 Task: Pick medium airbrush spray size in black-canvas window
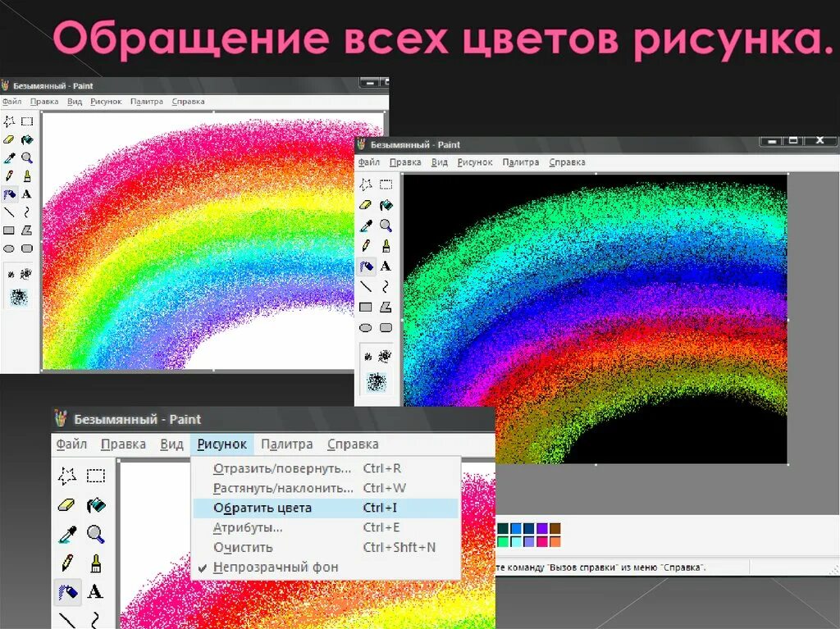pos(385,356)
